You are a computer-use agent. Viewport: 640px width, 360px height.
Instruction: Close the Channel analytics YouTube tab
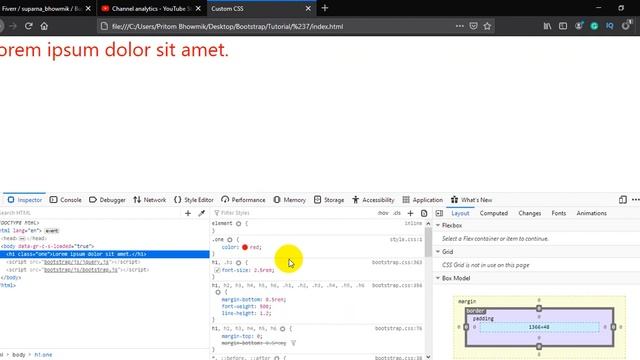(x=198, y=9)
